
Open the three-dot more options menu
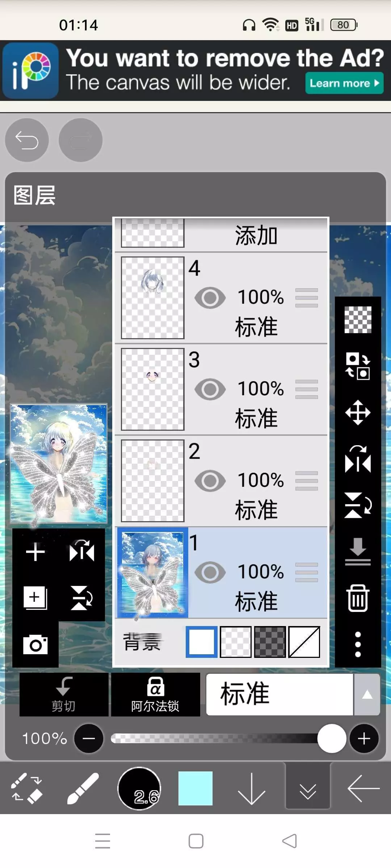[x=358, y=644]
